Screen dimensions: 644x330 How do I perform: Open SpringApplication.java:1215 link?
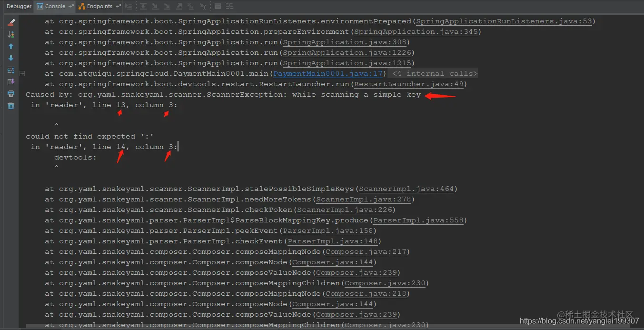pyautogui.click(x=347, y=63)
